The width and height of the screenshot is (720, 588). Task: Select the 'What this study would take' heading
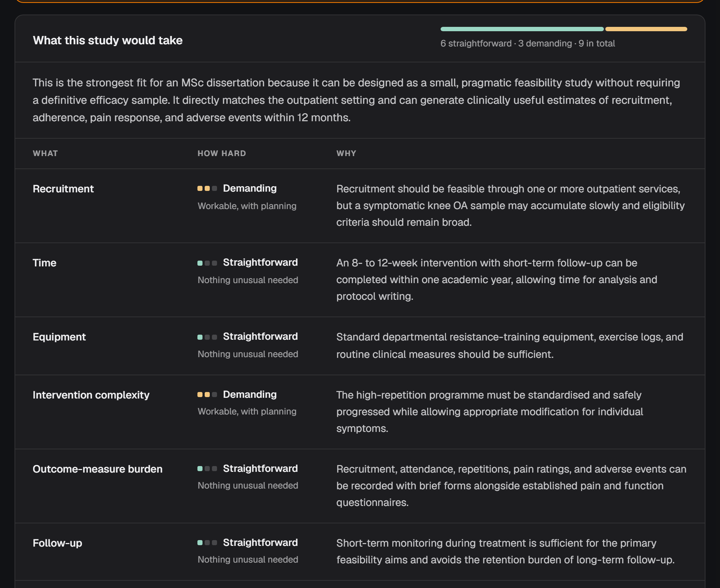tap(108, 40)
